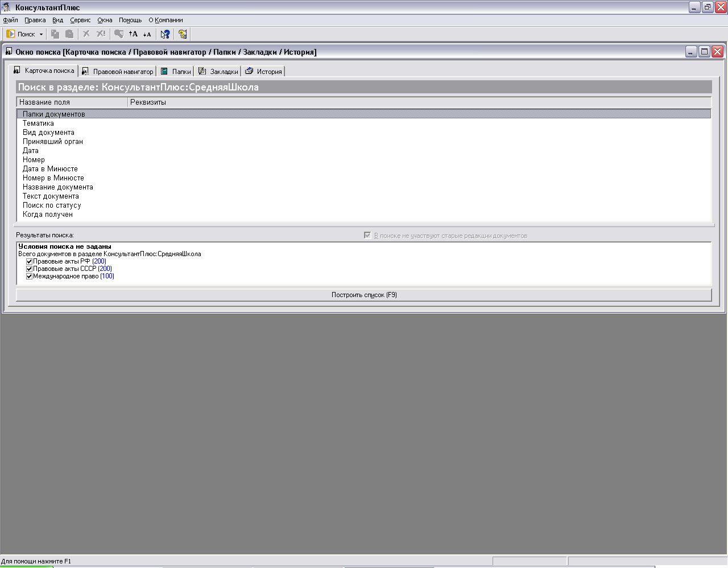Select the Текст документа field row

point(364,196)
